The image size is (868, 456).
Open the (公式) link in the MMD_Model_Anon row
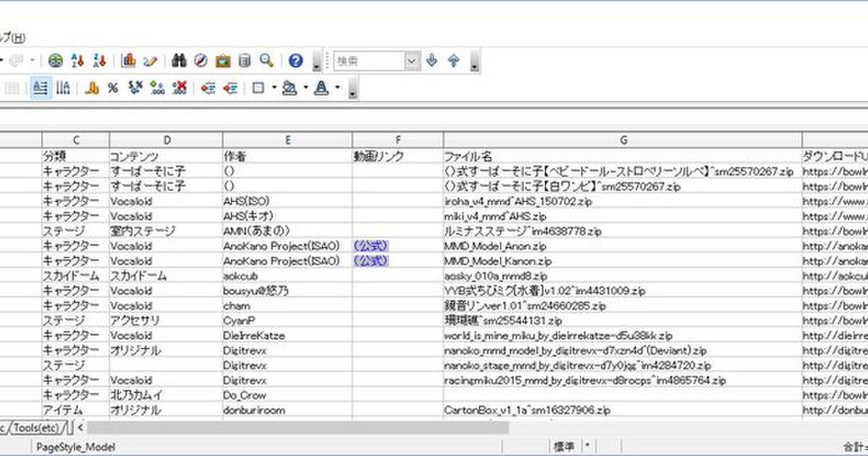tap(370, 245)
